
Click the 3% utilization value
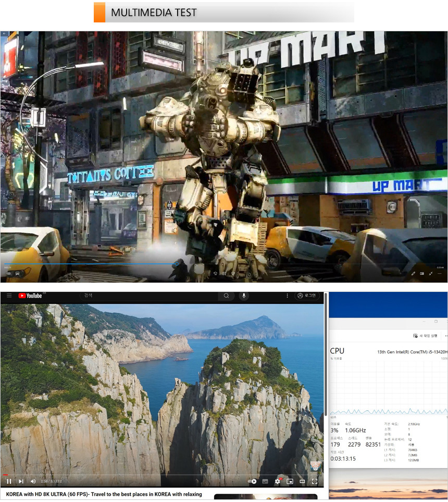[334, 430]
